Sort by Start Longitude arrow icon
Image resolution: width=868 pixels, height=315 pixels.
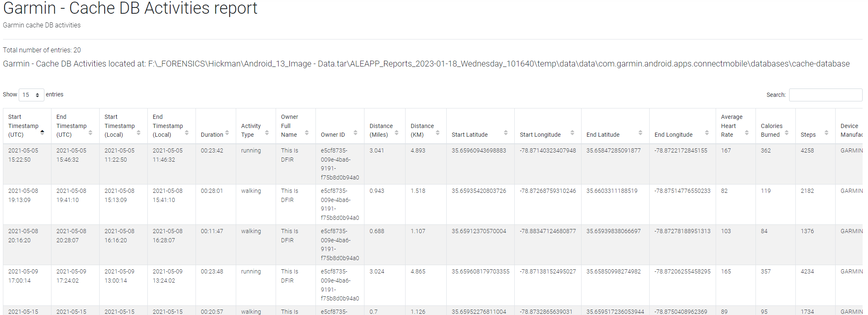[x=572, y=133]
